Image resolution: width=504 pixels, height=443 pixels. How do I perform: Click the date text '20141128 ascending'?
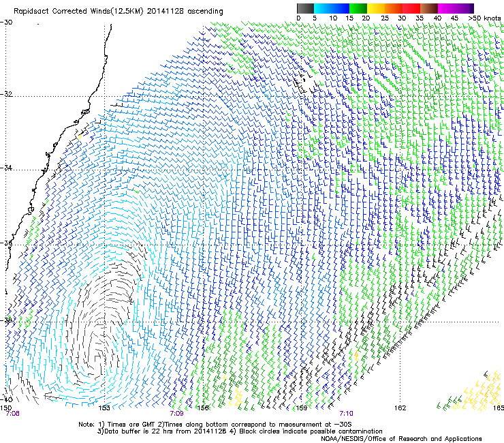point(185,12)
